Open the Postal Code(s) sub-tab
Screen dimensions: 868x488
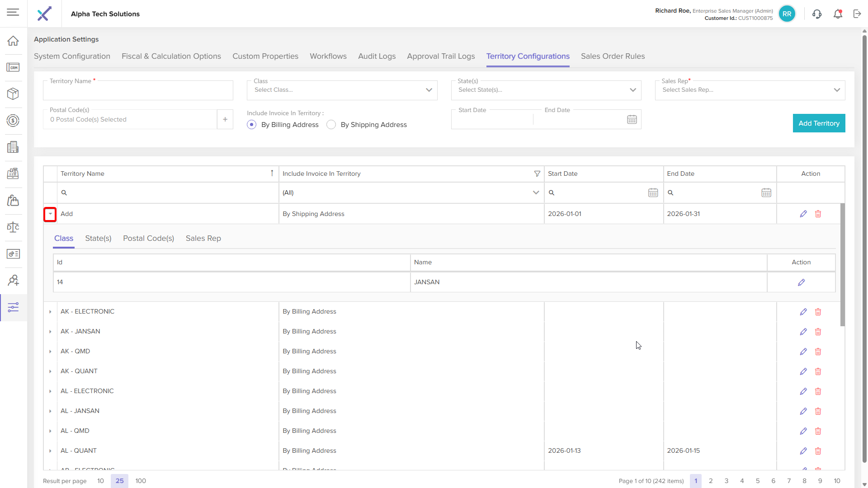coord(148,238)
